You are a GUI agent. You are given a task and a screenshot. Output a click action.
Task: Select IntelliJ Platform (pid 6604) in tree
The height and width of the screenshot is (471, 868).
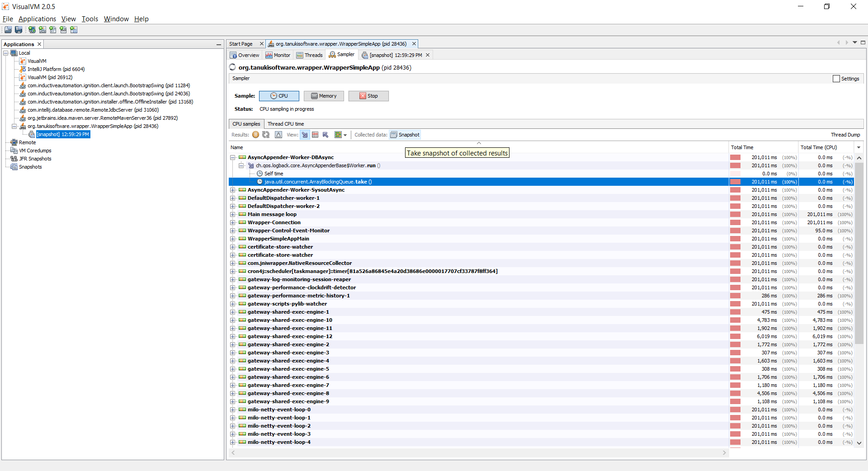pos(56,69)
